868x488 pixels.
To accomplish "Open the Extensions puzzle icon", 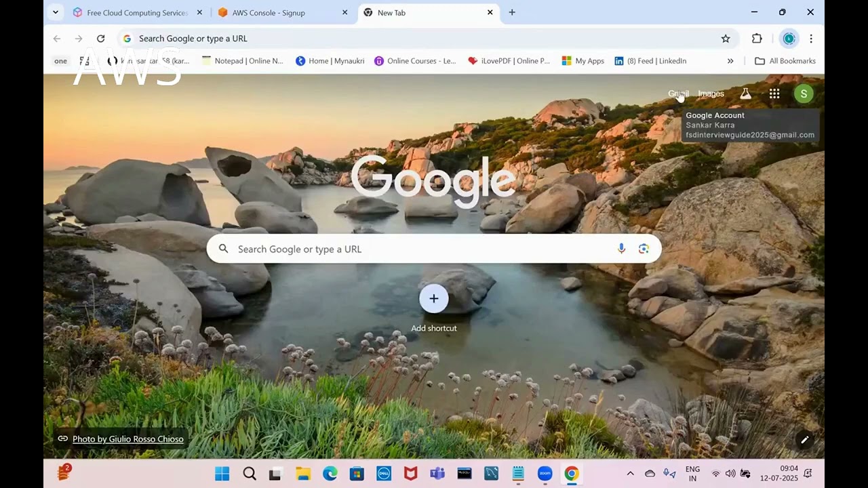I will 757,39.
